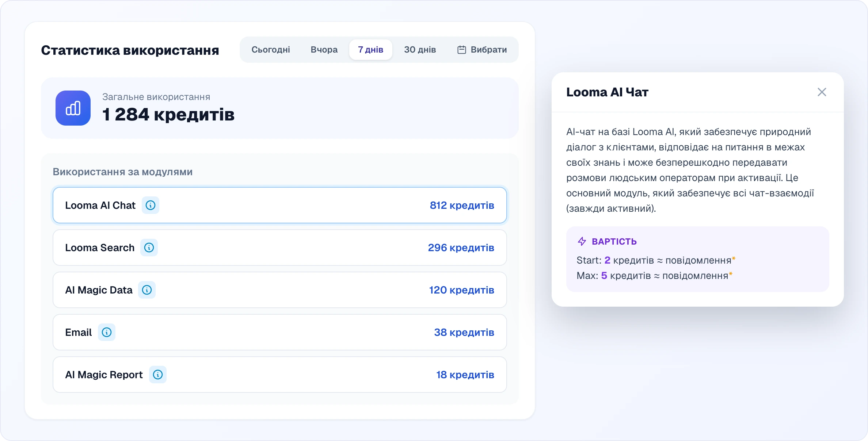868x441 pixels.
Task: Click the 812 кредитів value
Action: pyautogui.click(x=462, y=205)
